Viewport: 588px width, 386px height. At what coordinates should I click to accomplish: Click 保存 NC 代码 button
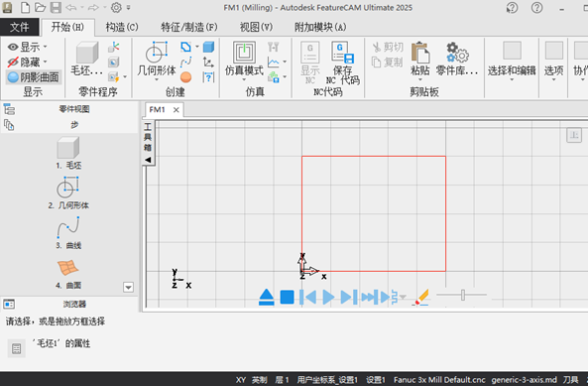tap(342, 63)
